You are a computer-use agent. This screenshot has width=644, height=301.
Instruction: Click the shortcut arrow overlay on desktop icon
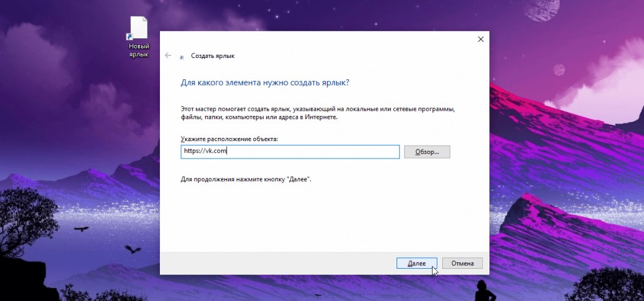coord(130,37)
